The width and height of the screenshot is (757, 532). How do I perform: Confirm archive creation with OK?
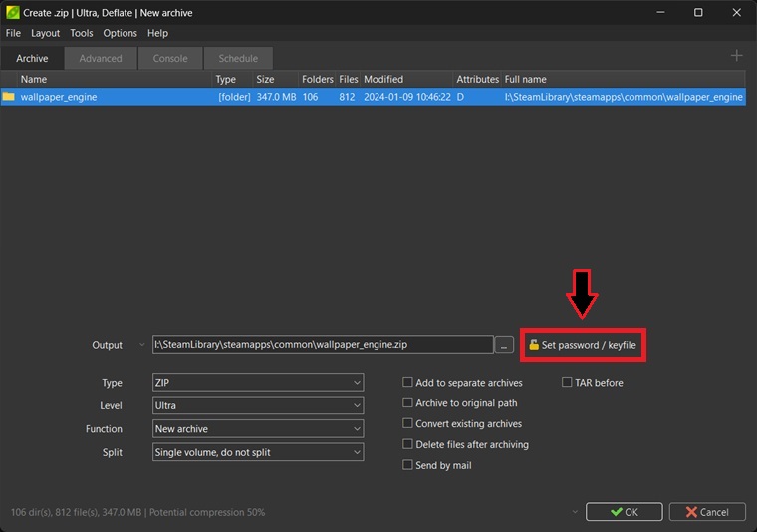(624, 512)
